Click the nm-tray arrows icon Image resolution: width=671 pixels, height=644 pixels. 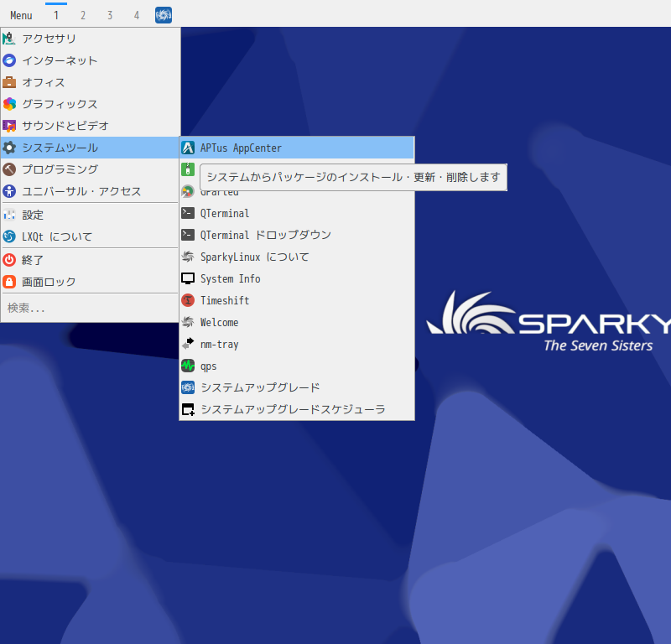point(188,344)
